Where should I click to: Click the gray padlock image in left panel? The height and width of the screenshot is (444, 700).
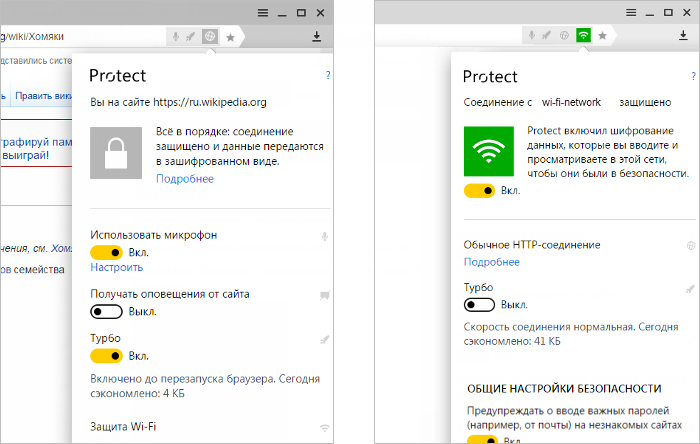coord(116,153)
